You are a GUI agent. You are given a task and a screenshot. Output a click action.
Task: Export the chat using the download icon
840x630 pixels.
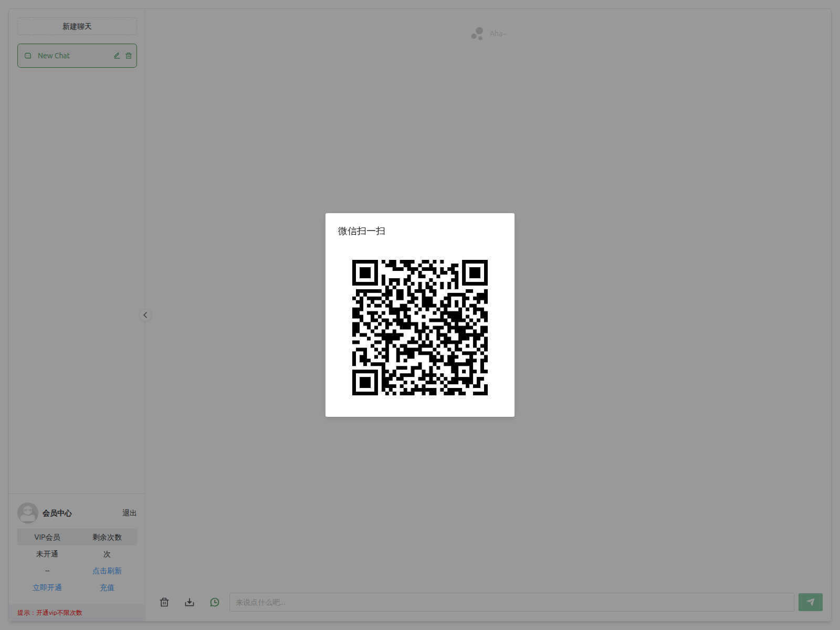click(x=190, y=602)
